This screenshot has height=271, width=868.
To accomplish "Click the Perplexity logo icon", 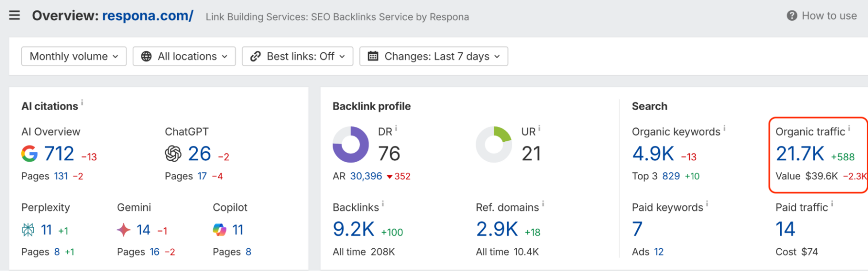I will click(x=28, y=230).
